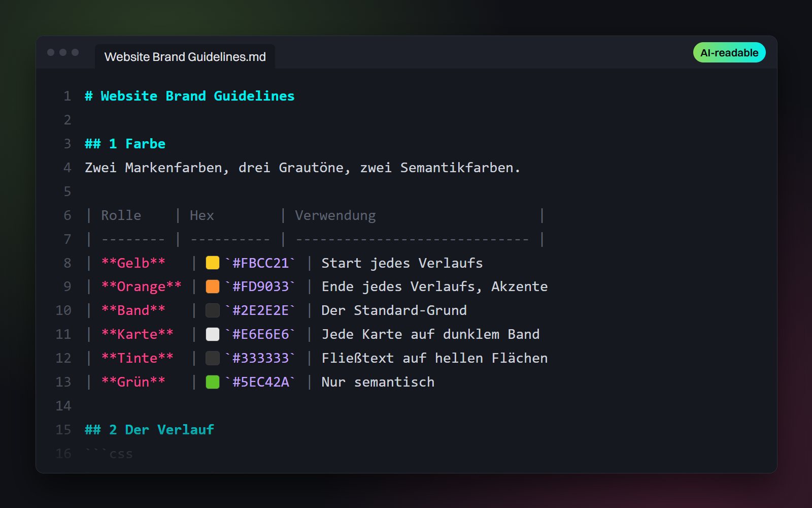The width and height of the screenshot is (812, 508).
Task: Click the text 'Fließtext auf hellen Flächen'
Action: pos(434,358)
